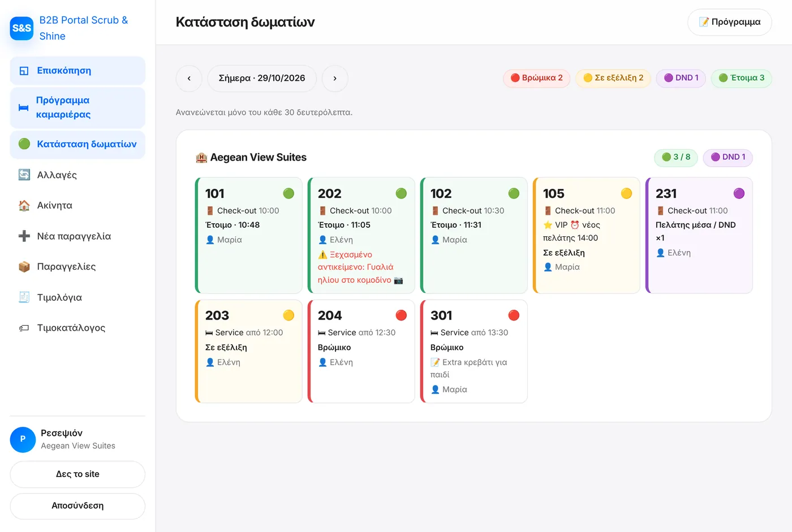This screenshot has height=532, width=792.
Task: Click the S&S logo icon
Action: click(22, 28)
